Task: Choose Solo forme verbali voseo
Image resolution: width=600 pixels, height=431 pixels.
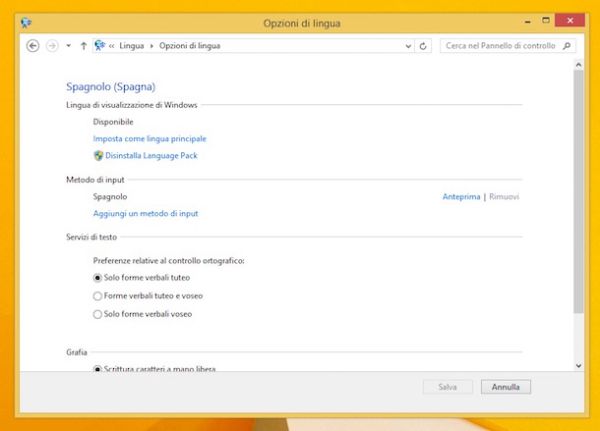Action: [97, 314]
